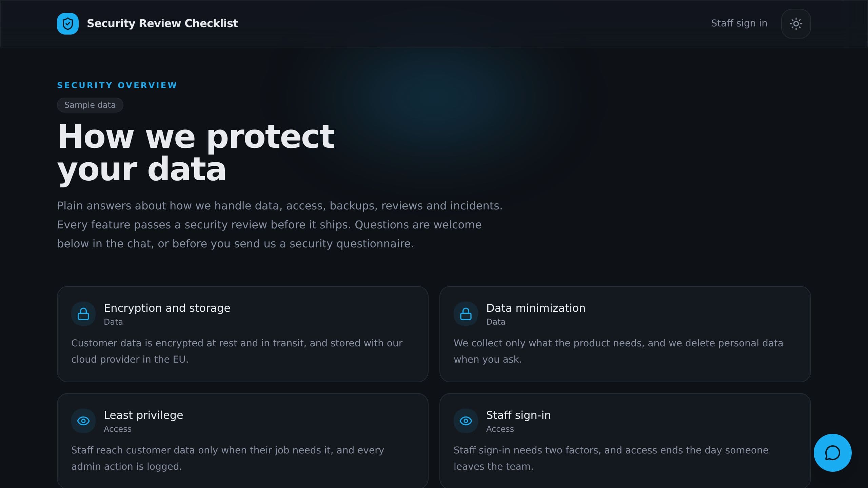Click the eye icon on Staff sign-in card
The height and width of the screenshot is (488, 868).
click(466, 421)
